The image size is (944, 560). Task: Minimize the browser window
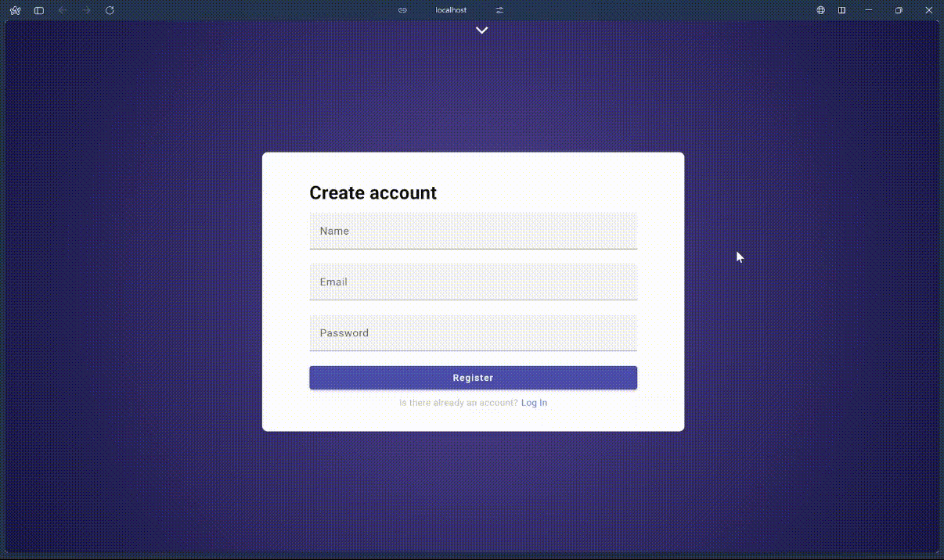coord(869,10)
